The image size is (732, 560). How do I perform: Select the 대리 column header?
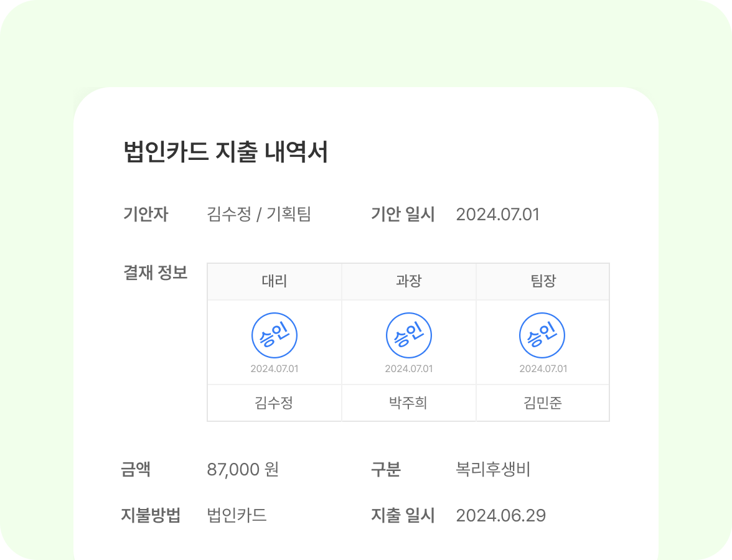point(274,281)
